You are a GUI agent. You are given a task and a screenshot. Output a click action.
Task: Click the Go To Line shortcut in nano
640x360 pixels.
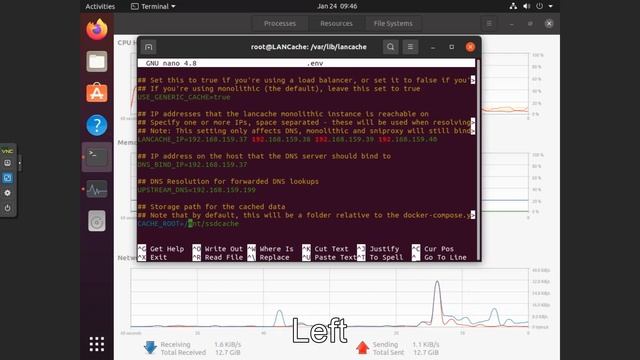[x=439, y=257]
